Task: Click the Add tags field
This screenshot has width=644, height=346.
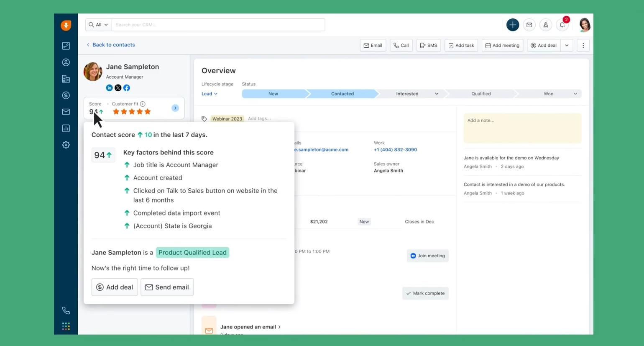Action: pyautogui.click(x=259, y=119)
